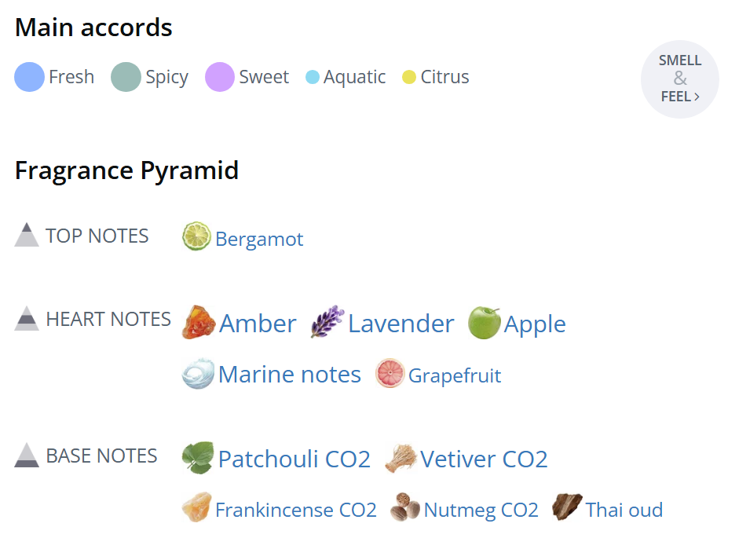The width and height of the screenshot is (739, 560).
Task: Click the Bergamot fruit icon
Action: (x=196, y=236)
